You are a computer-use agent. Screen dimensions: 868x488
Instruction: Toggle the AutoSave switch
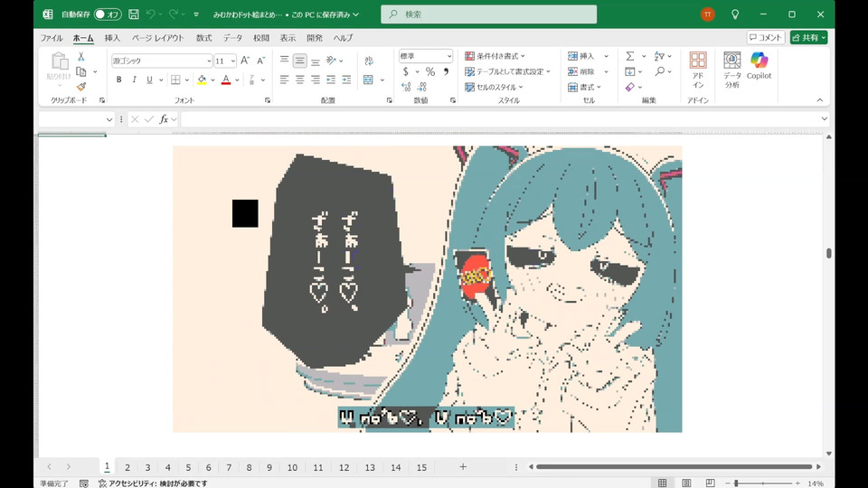108,14
